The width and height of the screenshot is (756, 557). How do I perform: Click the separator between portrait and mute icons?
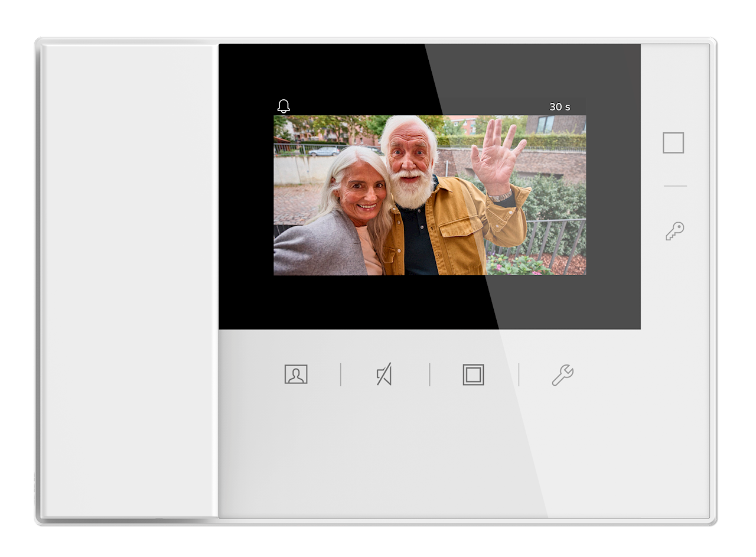click(x=341, y=374)
